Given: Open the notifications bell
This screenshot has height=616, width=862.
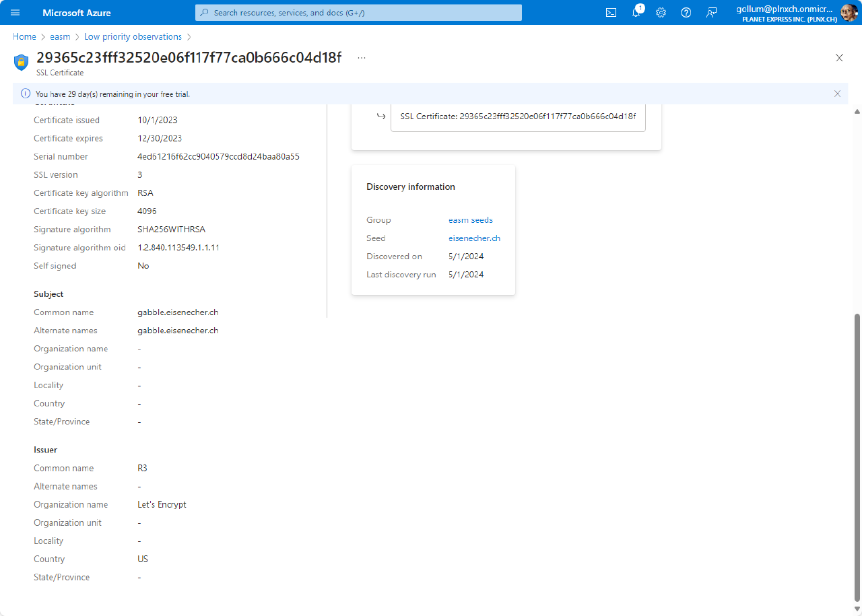Looking at the screenshot, I should click(636, 12).
